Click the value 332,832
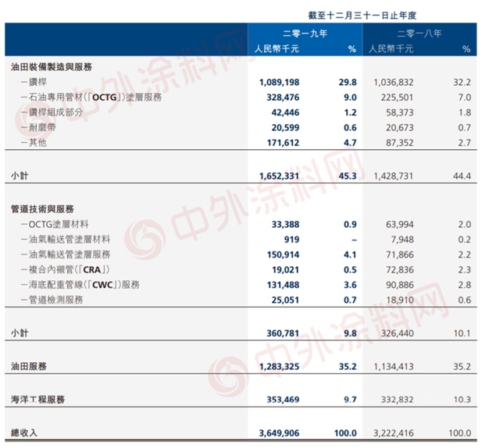500x448 pixels. point(398,400)
